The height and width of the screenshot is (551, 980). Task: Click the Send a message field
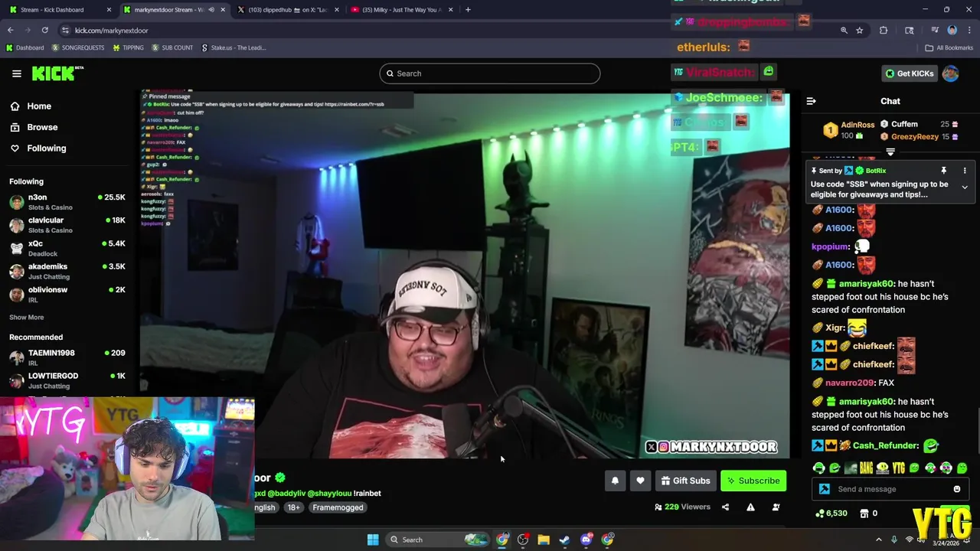coord(892,489)
